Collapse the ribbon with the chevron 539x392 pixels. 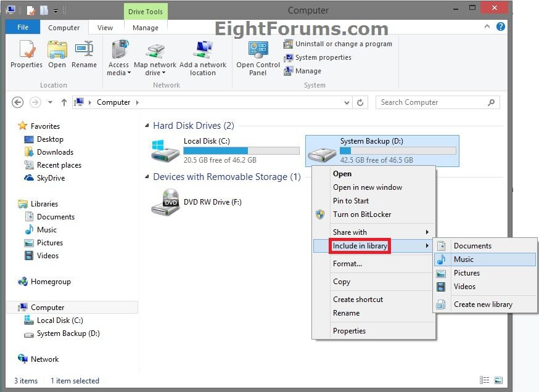(487, 27)
